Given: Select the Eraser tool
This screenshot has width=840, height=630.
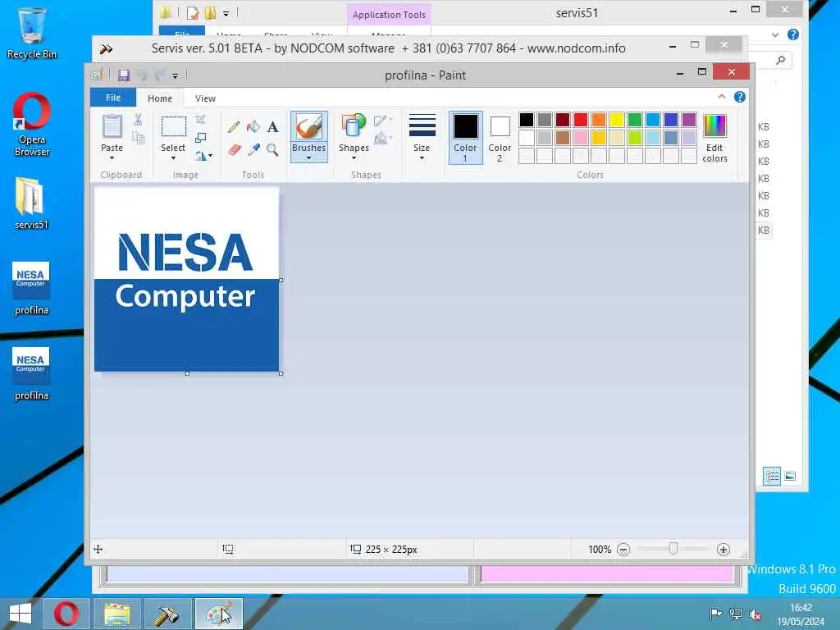Looking at the screenshot, I should (234, 149).
